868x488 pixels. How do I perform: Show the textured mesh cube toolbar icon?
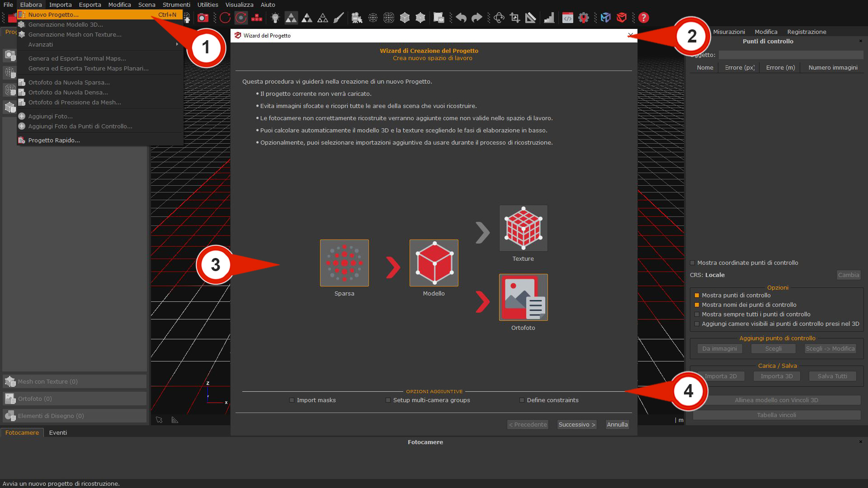tap(420, 18)
